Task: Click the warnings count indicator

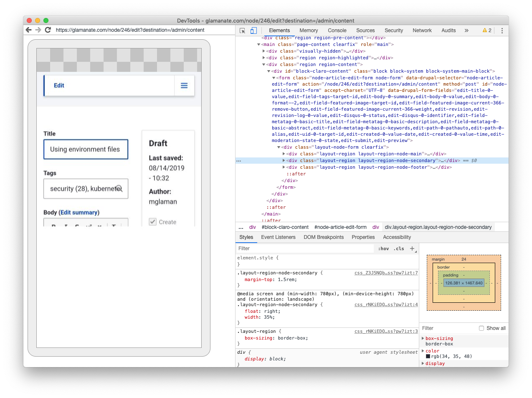Action: pos(487,30)
